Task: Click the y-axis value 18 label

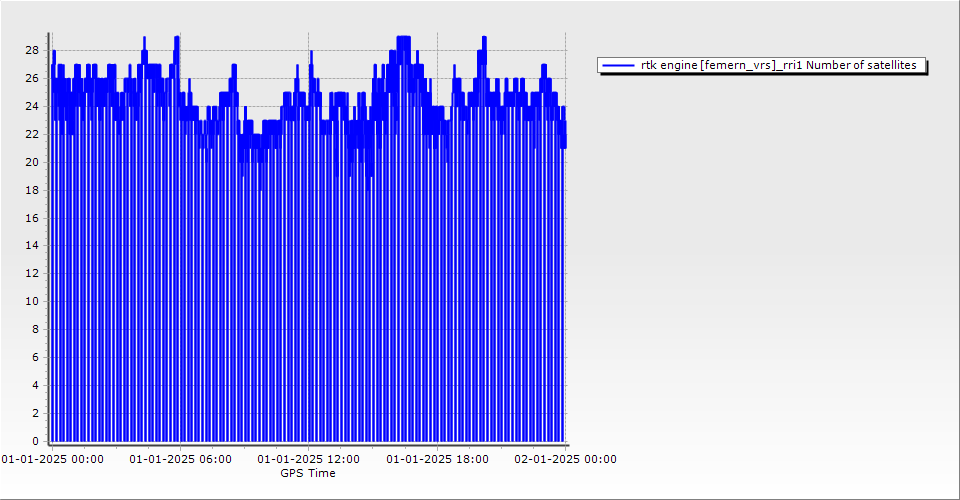Action: click(32, 190)
